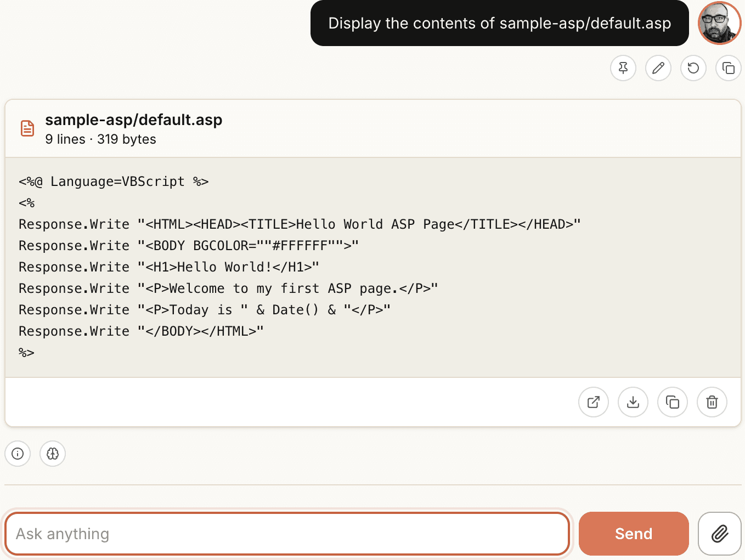
Task: Click the user message bubble
Action: 500,23
